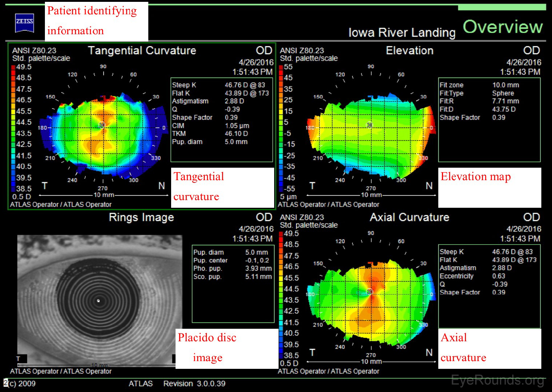This screenshot has width=552, height=392.
Task: Select Steep K row in Tangential Curvature panel
Action: point(221,85)
